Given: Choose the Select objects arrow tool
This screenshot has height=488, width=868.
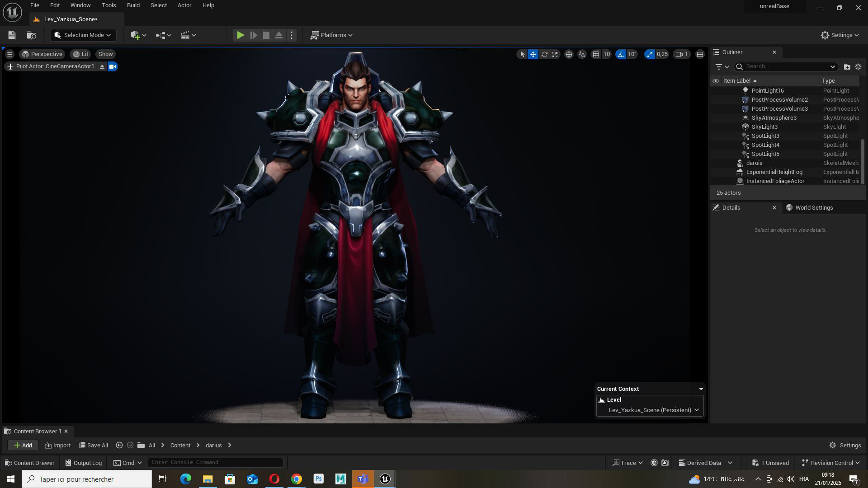Looking at the screenshot, I should pyautogui.click(x=522, y=54).
